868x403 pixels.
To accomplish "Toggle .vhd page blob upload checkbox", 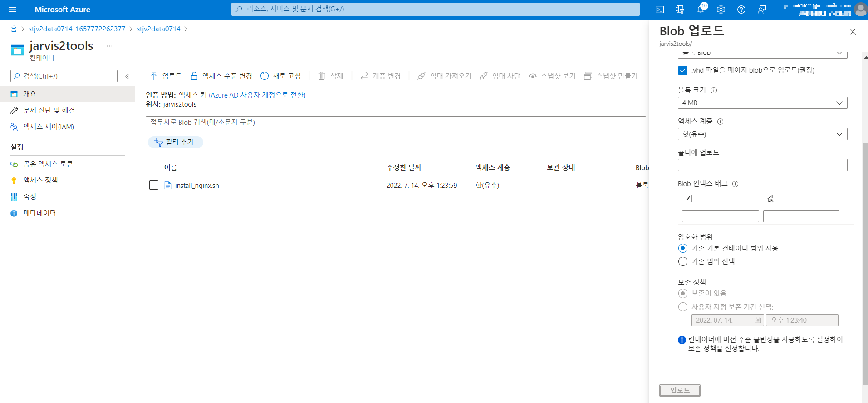I will (683, 70).
